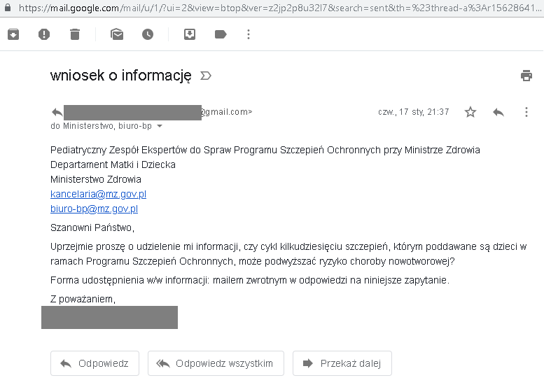The image size is (544, 392).
Task: Open the message's three-dot options menu
Action: [x=526, y=112]
